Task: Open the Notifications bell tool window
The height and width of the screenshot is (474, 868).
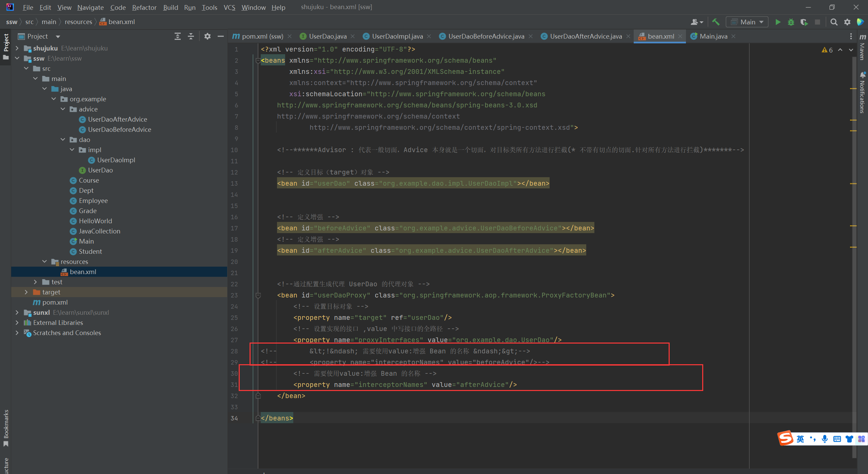Action: pos(863,91)
